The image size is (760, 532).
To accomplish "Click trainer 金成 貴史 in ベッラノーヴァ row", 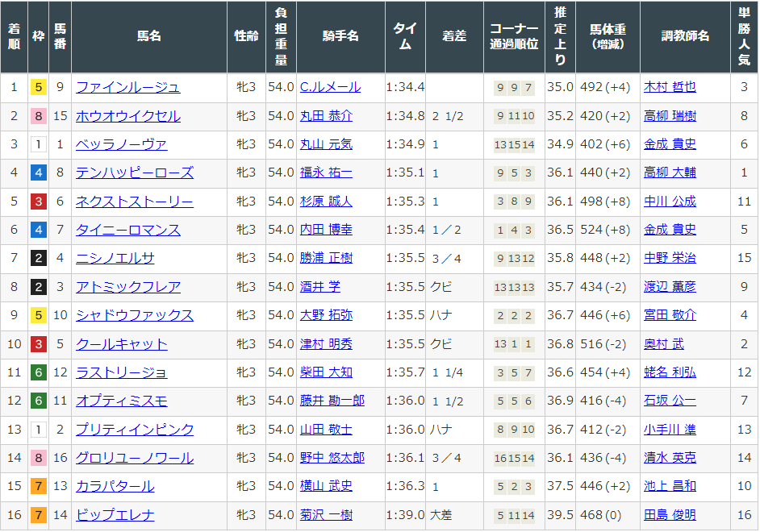I will pyautogui.click(x=670, y=144).
